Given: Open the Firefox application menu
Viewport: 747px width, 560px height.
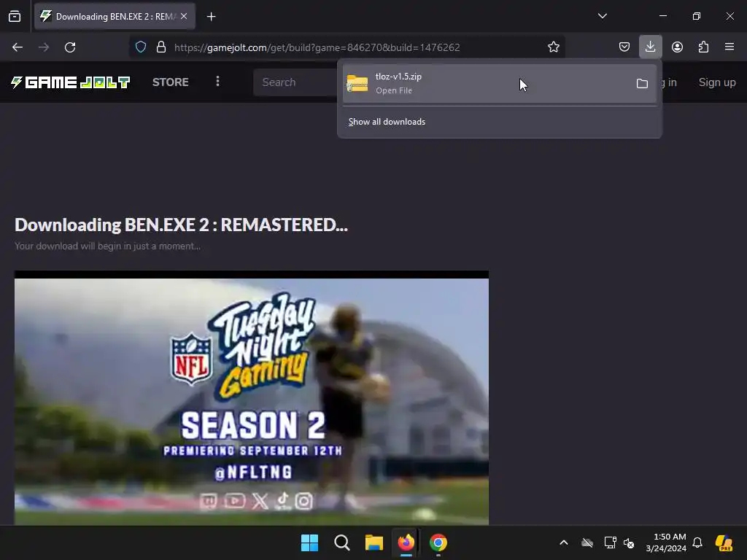Looking at the screenshot, I should (729, 47).
